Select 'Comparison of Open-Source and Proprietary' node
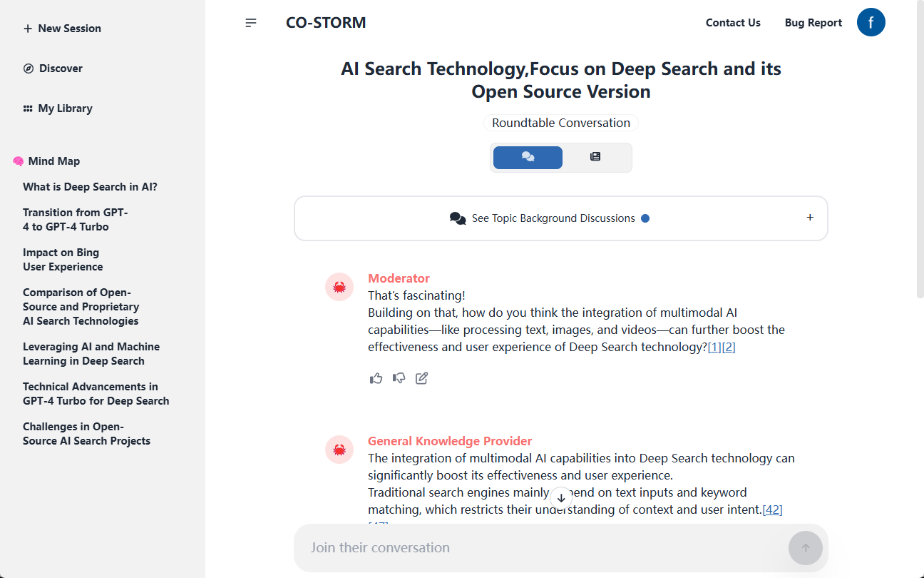924x578 pixels. (81, 307)
